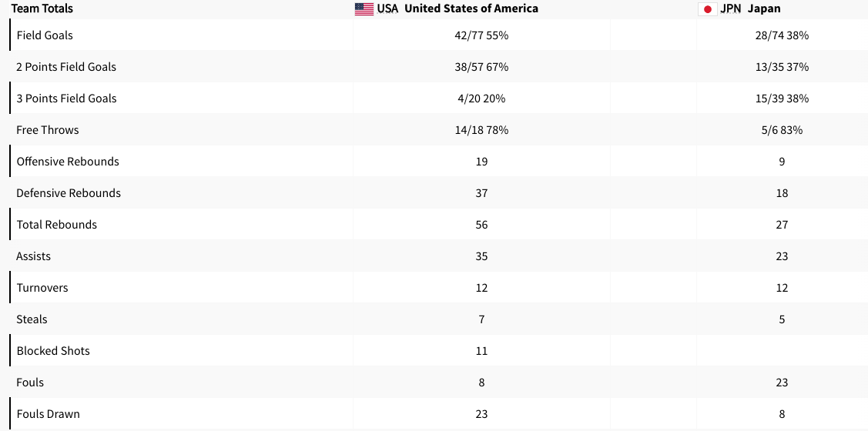Select the 3 Points Field Goals label
868x431 pixels.
[x=66, y=99]
